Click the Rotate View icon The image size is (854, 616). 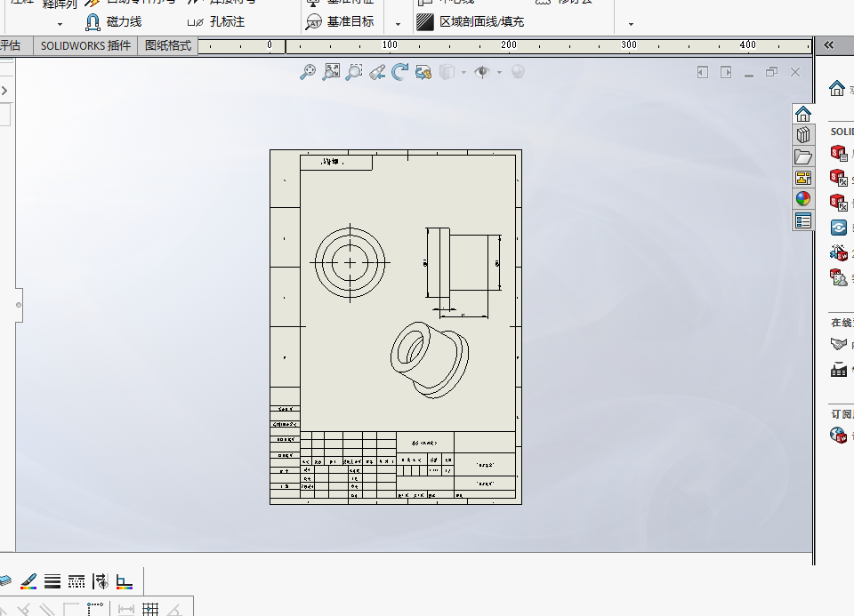point(400,72)
